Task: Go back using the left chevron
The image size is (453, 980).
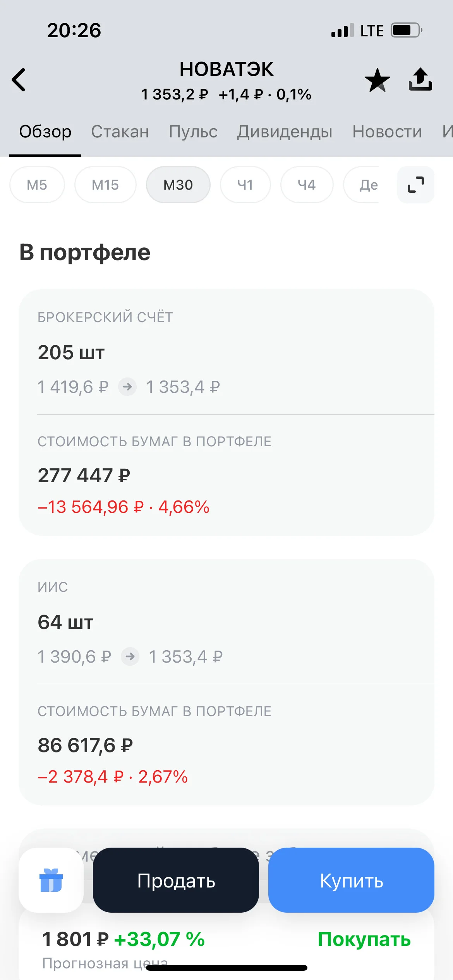Action: pos(19,80)
